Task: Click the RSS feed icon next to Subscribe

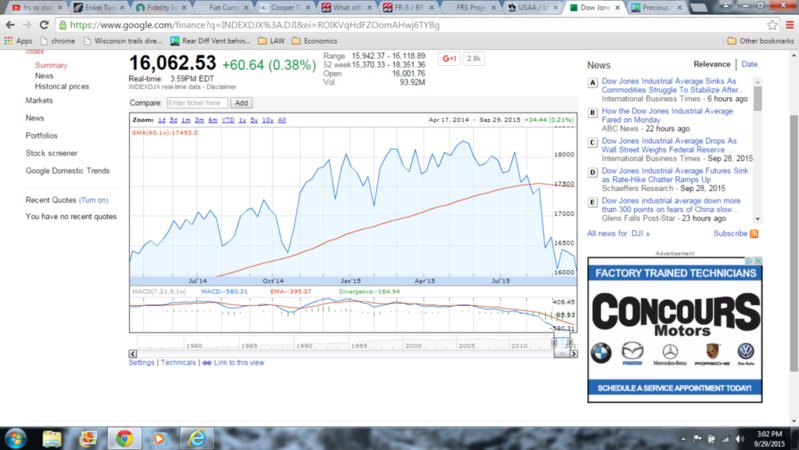Action: [x=754, y=234]
